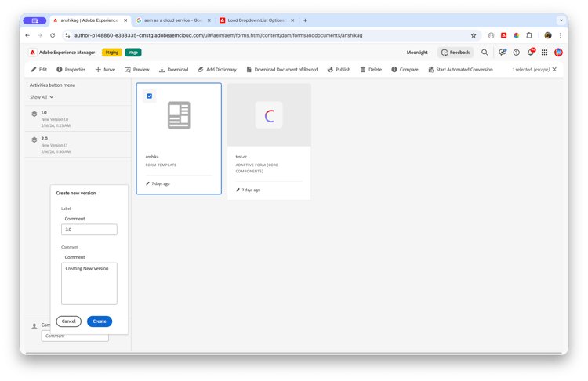
Task: Click the Adobe Acrobat extension icon
Action: click(x=503, y=35)
